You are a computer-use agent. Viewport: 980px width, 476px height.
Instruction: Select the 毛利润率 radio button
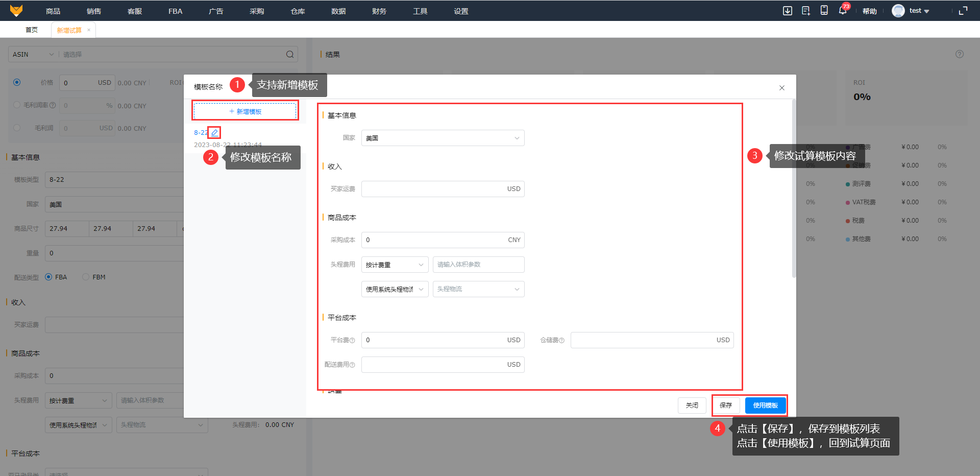pyautogui.click(x=17, y=105)
